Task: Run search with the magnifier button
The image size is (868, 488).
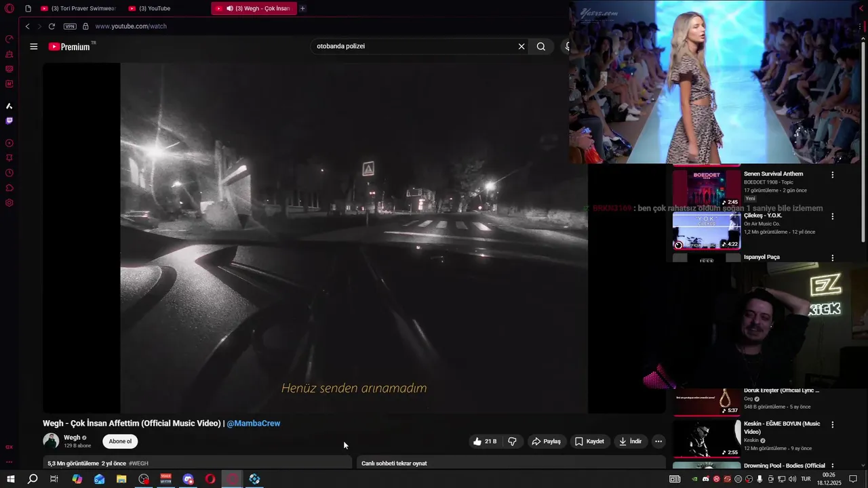Action: coord(541,47)
